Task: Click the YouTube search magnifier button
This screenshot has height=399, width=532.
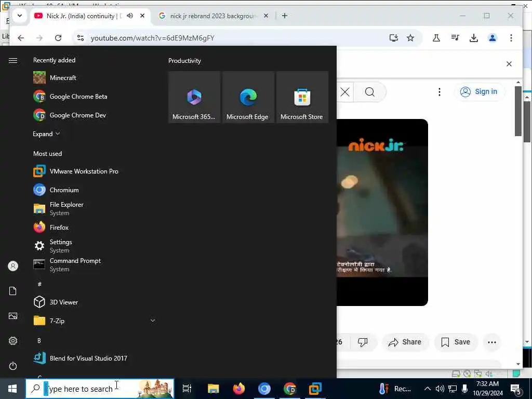Action: click(x=370, y=92)
